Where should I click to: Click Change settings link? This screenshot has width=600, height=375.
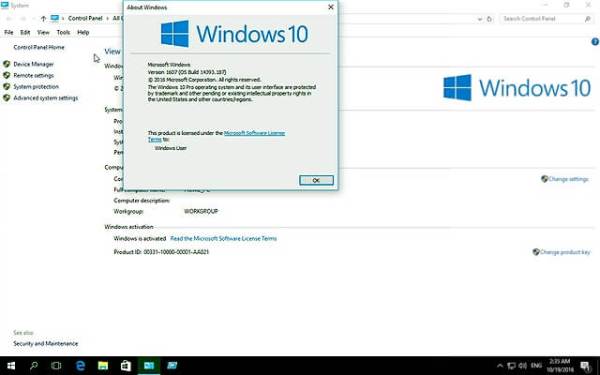569,179
